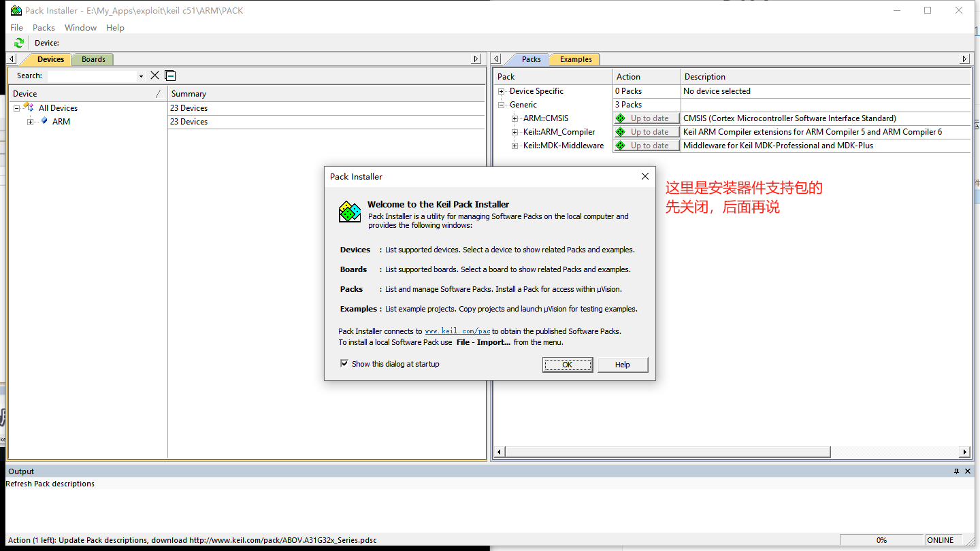Open the Packs menu
This screenshot has height=551, width=980.
(x=44, y=27)
